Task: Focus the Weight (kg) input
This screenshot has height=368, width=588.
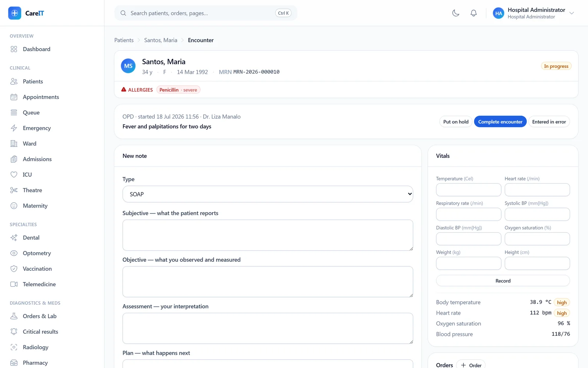Action: (469, 263)
